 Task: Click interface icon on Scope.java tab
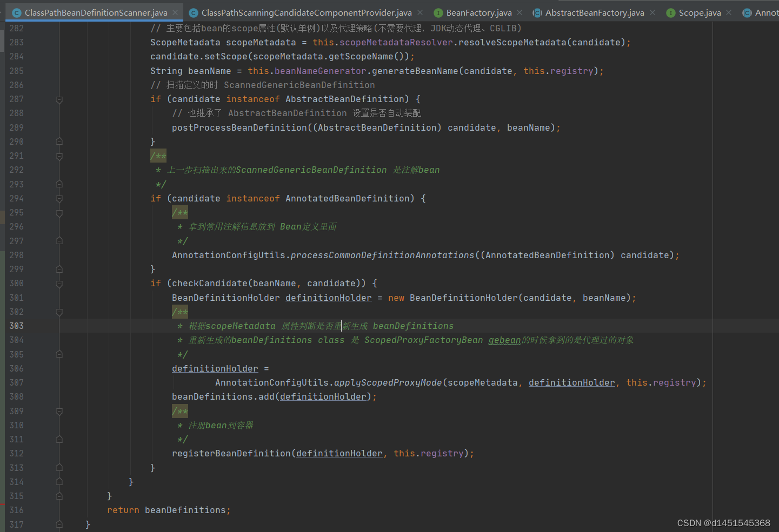(x=671, y=12)
